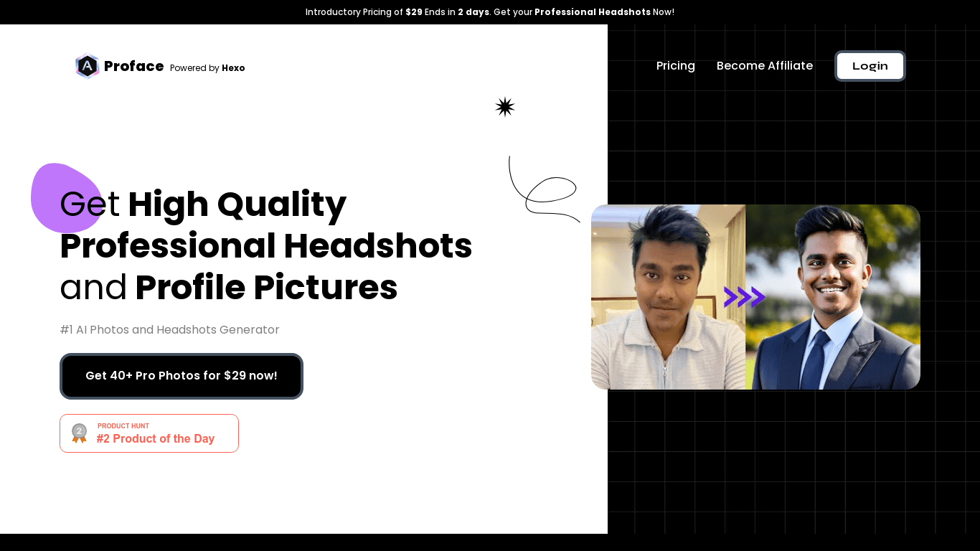Image resolution: width=980 pixels, height=551 pixels.
Task: Open the Become Affiliate nav item
Action: click(764, 66)
